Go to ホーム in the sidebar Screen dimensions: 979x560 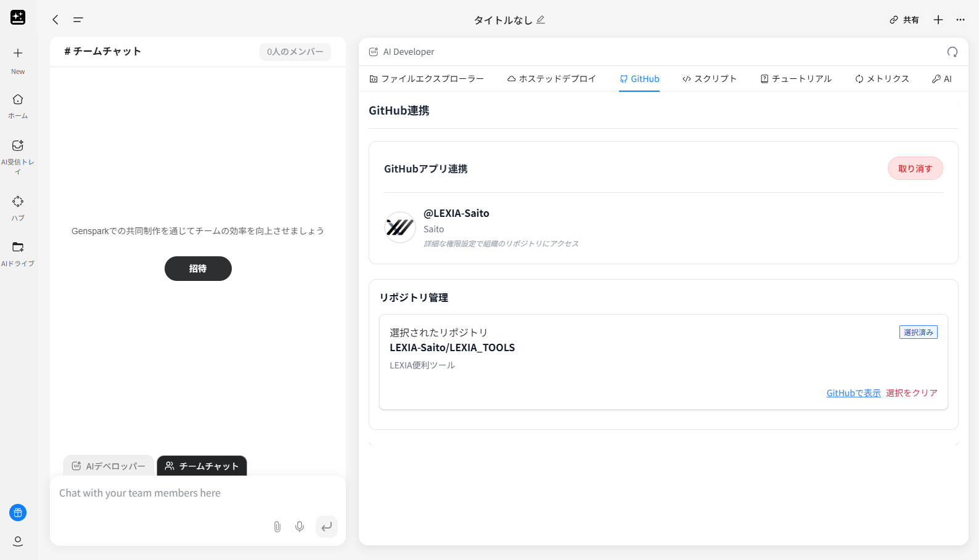[x=18, y=106]
